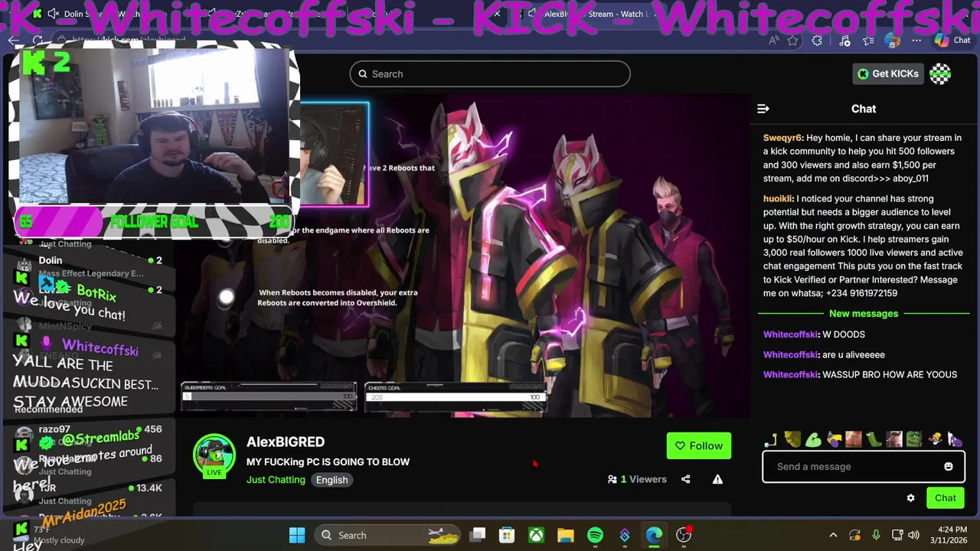
Task: Open the emoji picker in the message box
Action: [x=949, y=467]
